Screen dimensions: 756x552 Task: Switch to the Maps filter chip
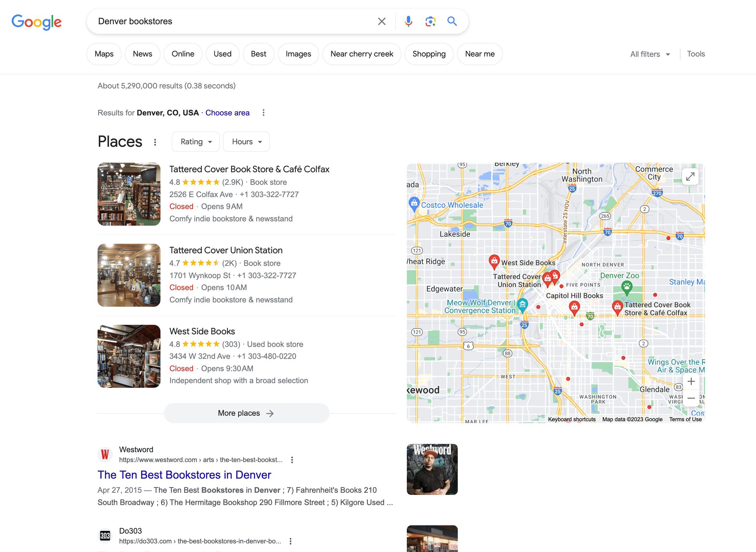[x=104, y=54]
